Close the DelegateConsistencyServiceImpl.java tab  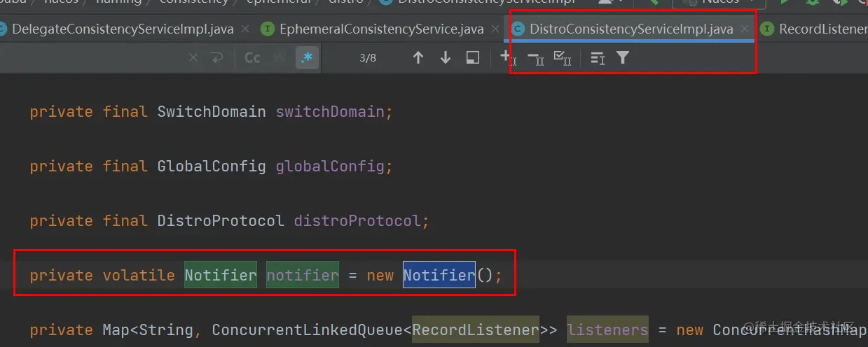coord(245,29)
